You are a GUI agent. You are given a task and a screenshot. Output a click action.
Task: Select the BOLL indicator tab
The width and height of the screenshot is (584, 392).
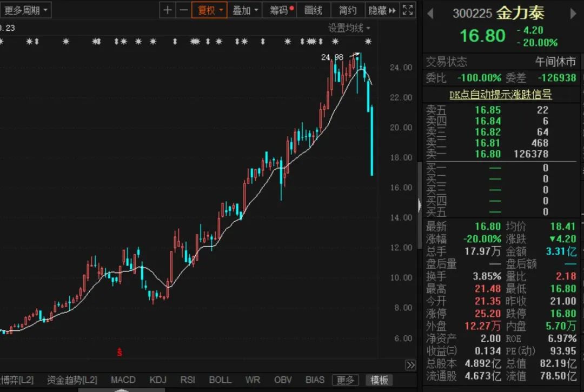tap(220, 380)
